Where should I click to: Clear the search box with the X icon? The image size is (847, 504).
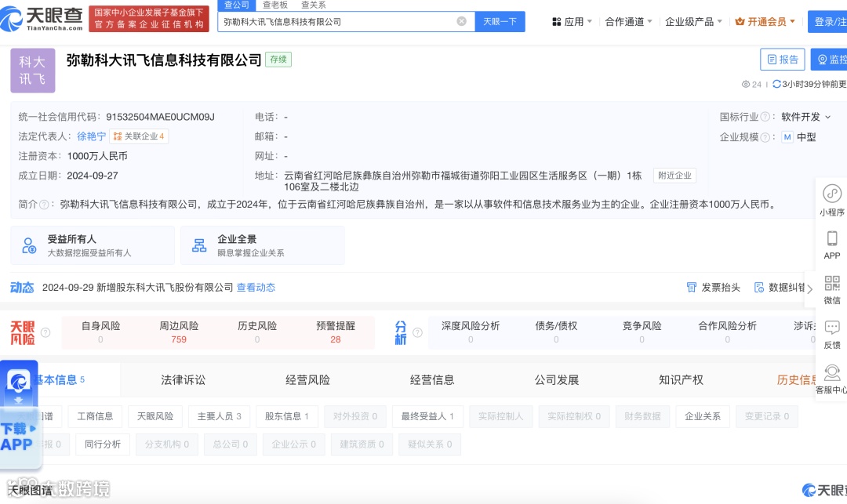coord(461,21)
